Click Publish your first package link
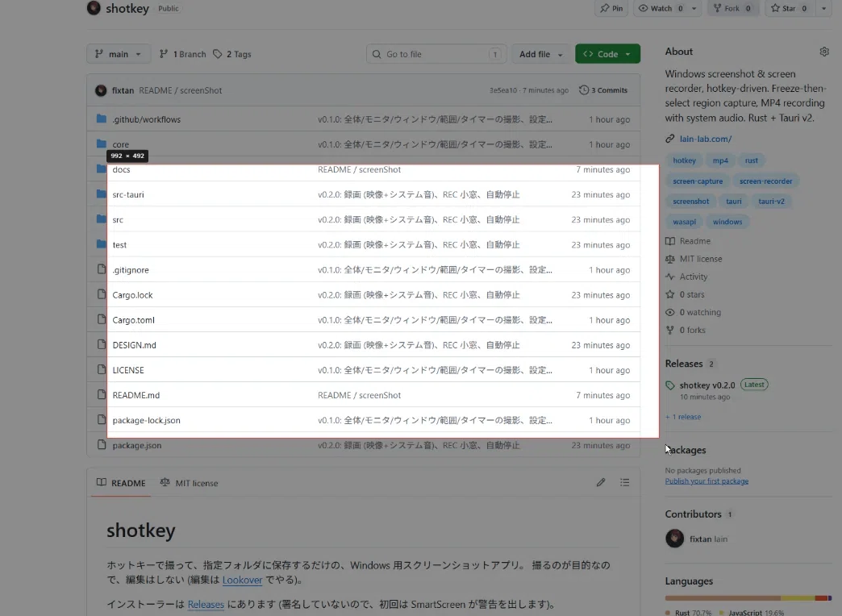 707,481
